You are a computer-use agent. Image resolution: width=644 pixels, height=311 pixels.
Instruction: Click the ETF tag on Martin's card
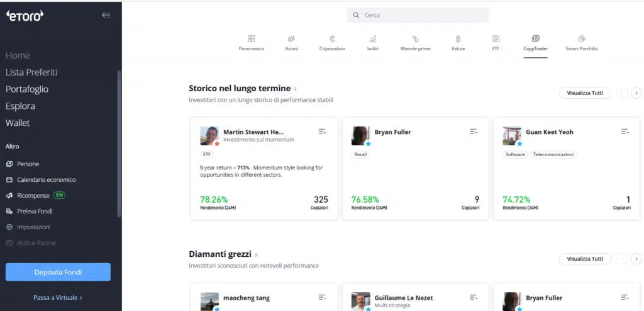(206, 155)
